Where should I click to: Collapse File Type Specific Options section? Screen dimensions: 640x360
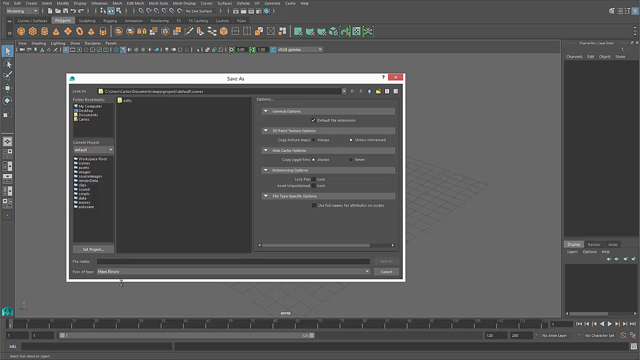pyautogui.click(x=266, y=196)
